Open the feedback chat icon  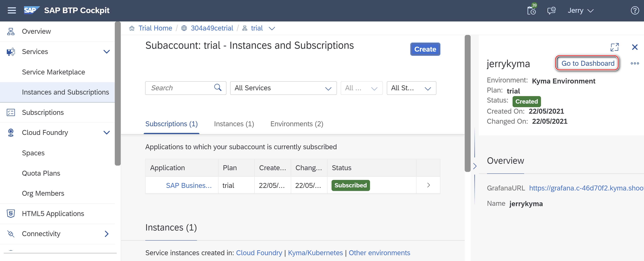[551, 11]
